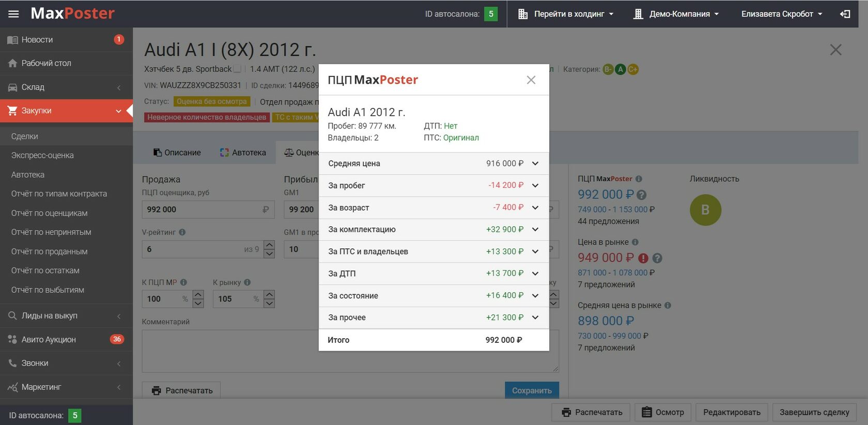Open Экспресс-оценка in the sidebar
The image size is (868, 425).
42,155
